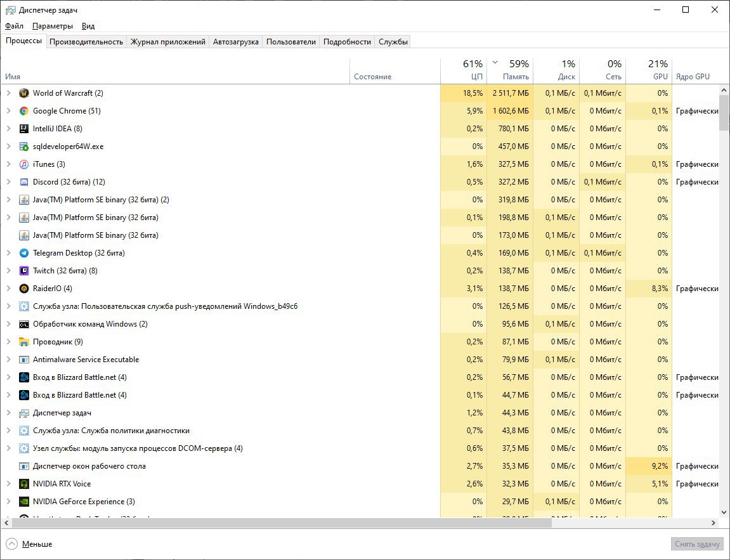
Task: Expand the Discord (12) process group
Action: pyautogui.click(x=8, y=182)
